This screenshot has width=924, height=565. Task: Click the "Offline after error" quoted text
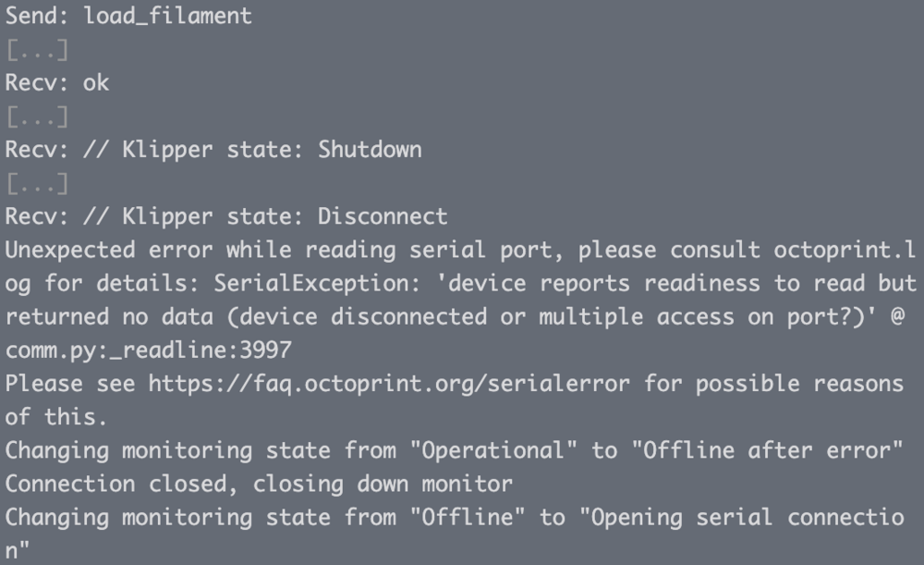coord(767,450)
